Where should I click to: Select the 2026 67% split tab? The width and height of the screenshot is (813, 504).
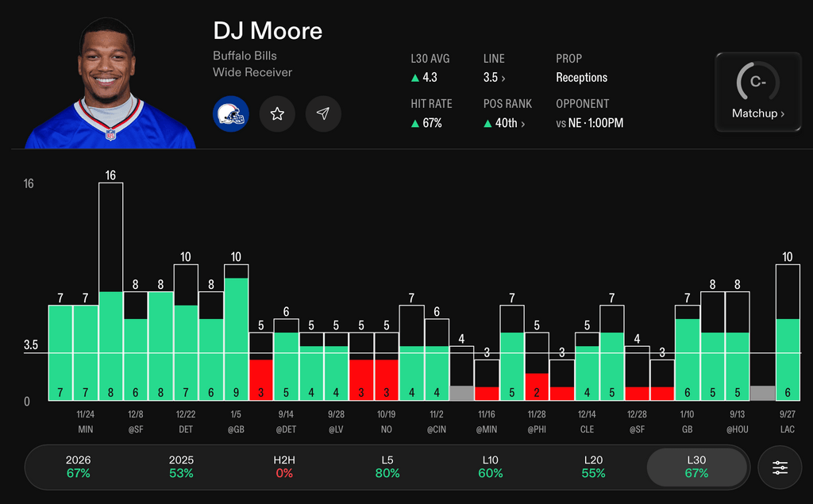pyautogui.click(x=79, y=467)
